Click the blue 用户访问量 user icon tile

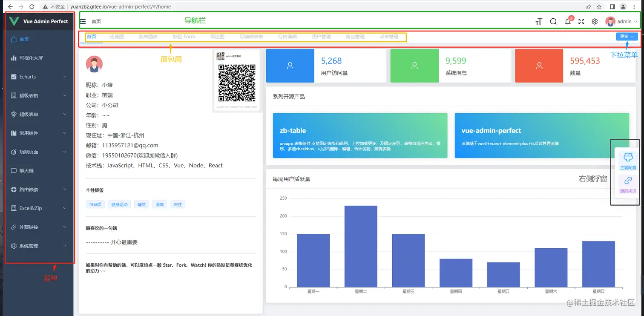point(290,66)
